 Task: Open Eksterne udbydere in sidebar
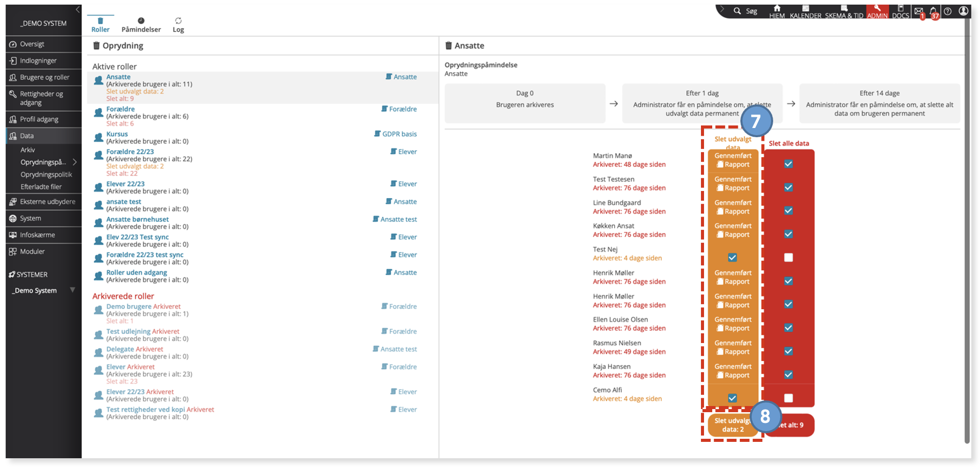[44, 202]
